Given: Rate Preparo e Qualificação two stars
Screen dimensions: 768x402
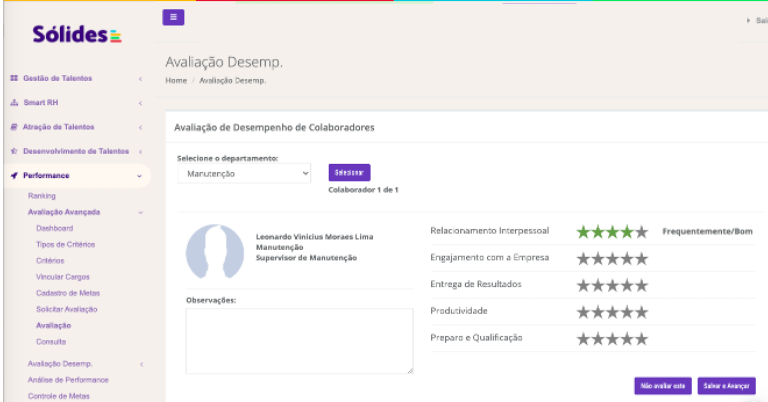Looking at the screenshot, I should (x=598, y=339).
